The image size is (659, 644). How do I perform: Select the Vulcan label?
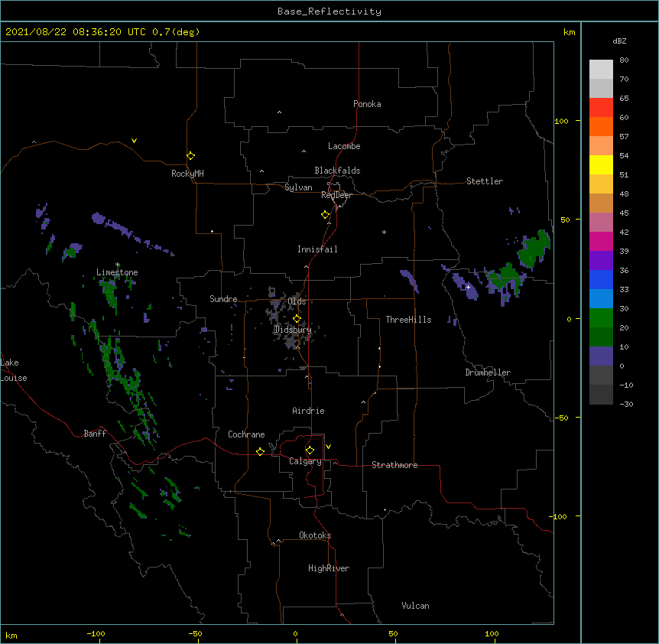pyautogui.click(x=415, y=606)
